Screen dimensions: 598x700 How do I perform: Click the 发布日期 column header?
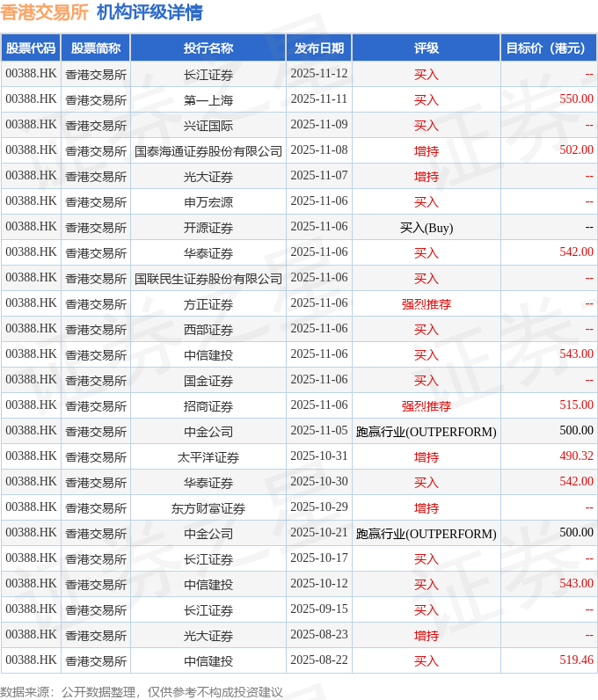click(319, 47)
